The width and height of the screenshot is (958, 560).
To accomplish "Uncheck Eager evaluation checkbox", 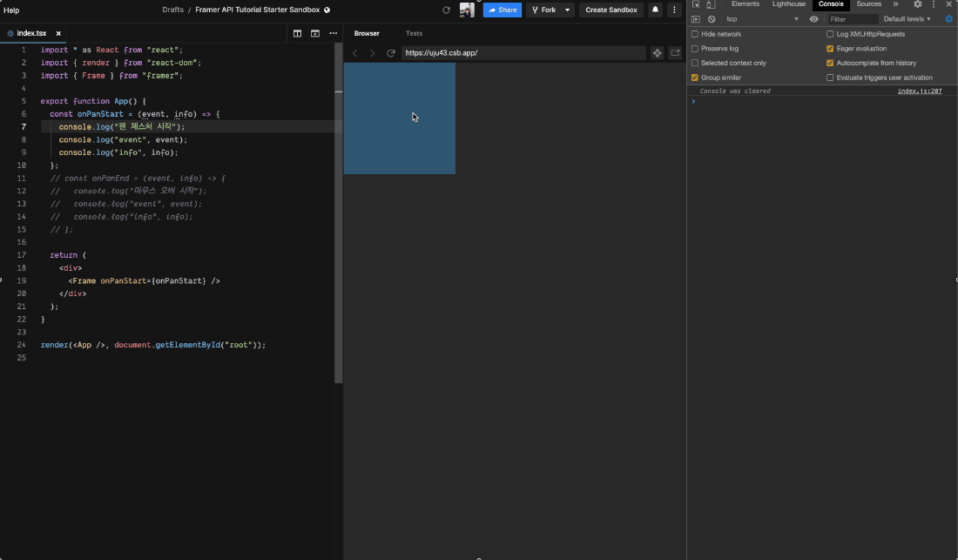I will (830, 49).
